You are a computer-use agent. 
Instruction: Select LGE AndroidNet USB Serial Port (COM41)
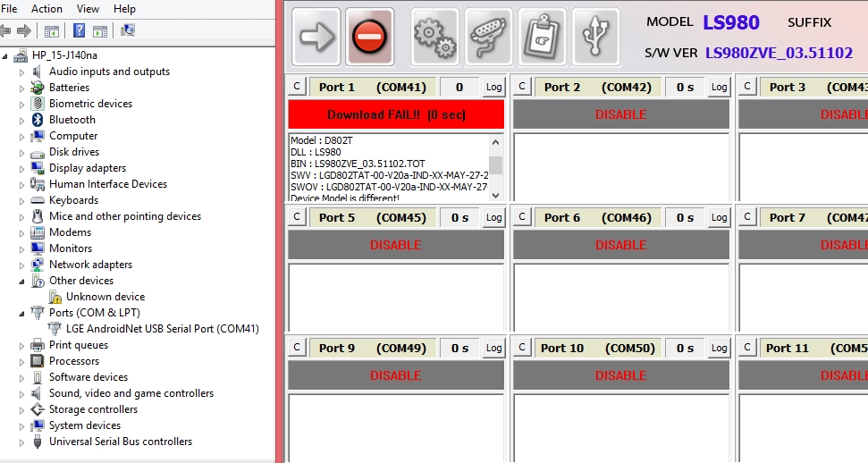tap(162, 329)
